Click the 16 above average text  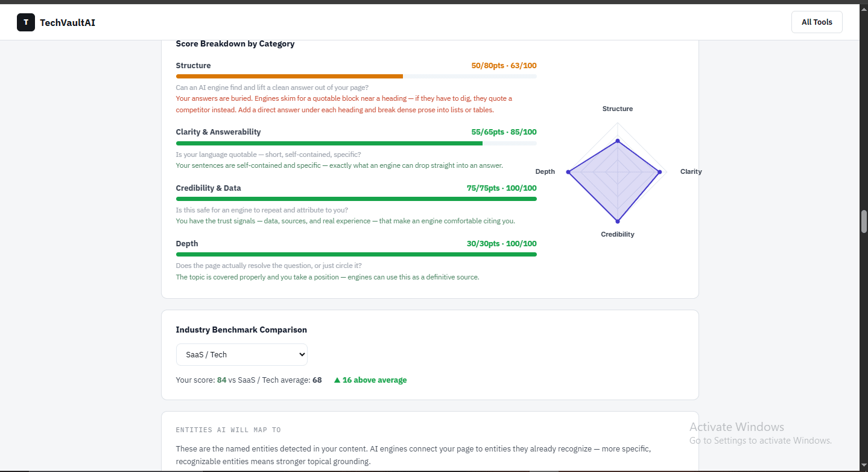tap(375, 380)
